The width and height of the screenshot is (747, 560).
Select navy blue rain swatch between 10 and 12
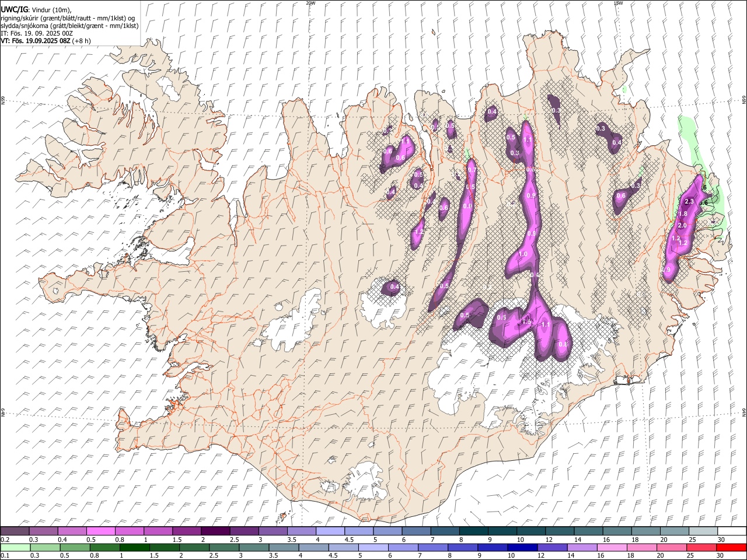point(522,547)
